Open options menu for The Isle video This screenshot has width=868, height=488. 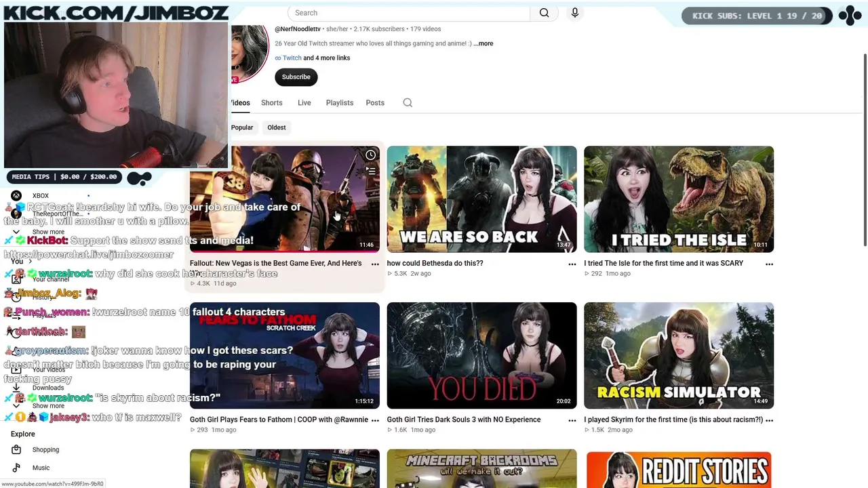pyautogui.click(x=769, y=264)
